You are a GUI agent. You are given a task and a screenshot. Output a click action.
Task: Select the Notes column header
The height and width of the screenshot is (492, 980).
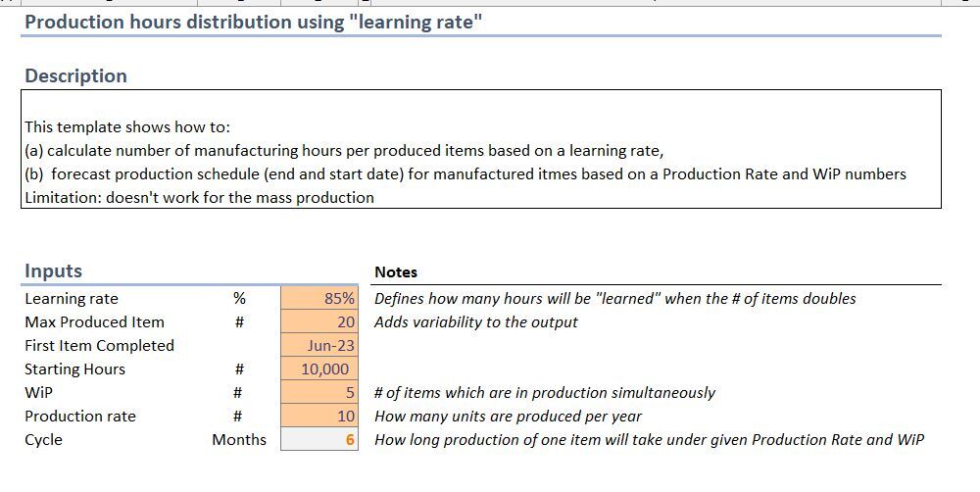click(396, 271)
